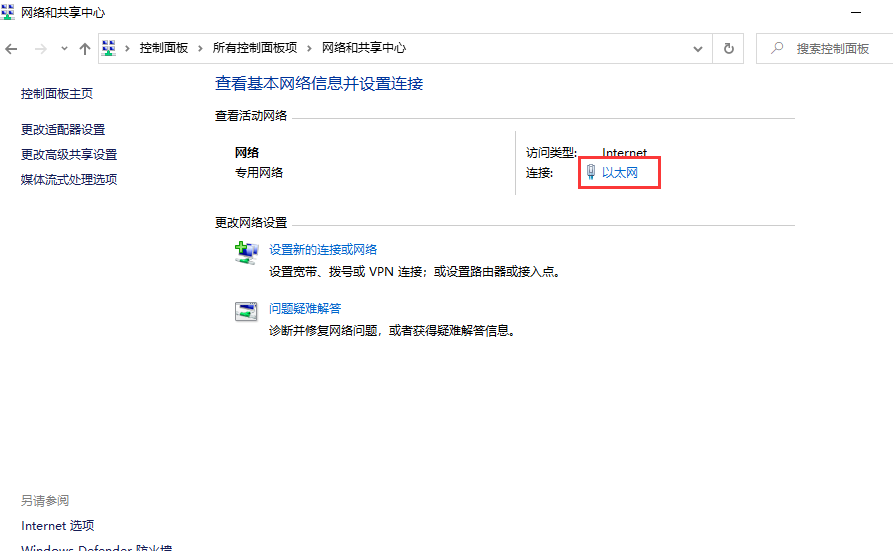The image size is (893, 551).
Task: Select 所有控制面板项 in the breadcrumb path
Action: click(254, 48)
